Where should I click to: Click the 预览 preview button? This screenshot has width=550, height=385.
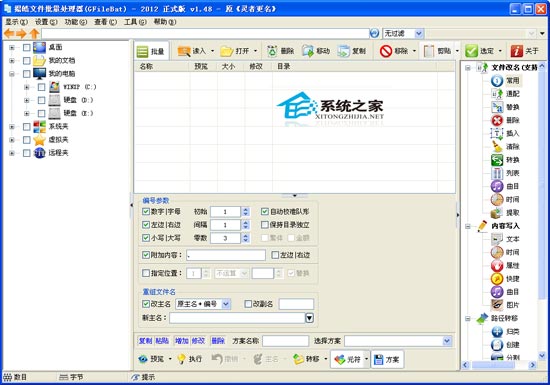click(152, 359)
